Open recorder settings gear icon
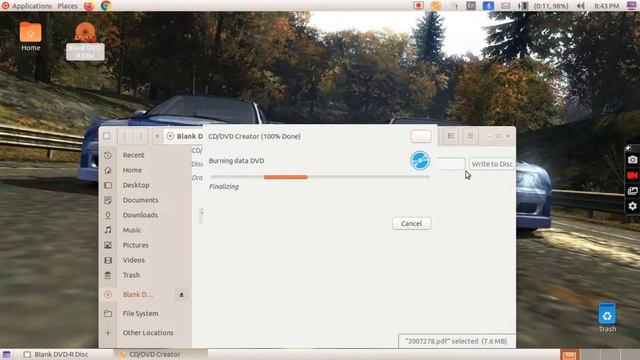 point(632,206)
